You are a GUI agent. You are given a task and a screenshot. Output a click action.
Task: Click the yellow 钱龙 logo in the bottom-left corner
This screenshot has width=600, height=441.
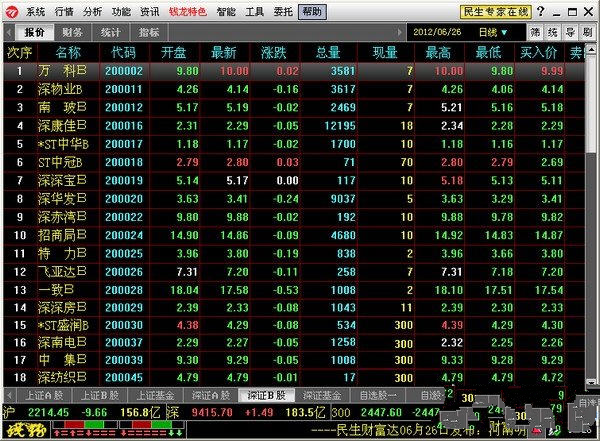click(26, 429)
